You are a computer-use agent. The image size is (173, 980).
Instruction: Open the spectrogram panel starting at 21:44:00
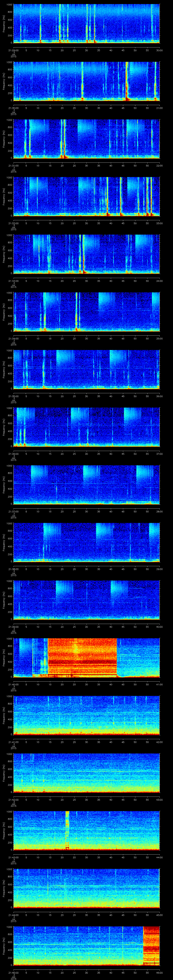(86, 888)
